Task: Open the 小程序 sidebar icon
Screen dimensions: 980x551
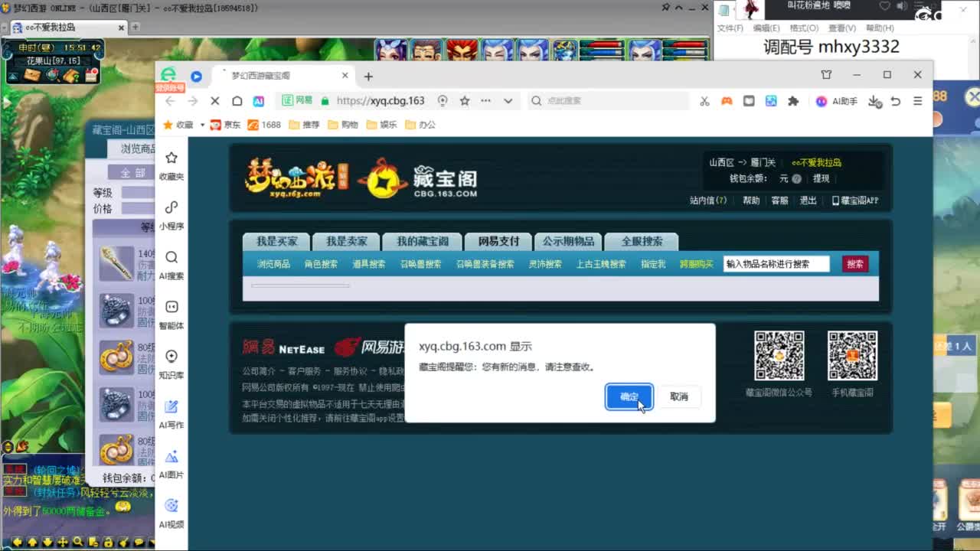Action: [x=171, y=215]
